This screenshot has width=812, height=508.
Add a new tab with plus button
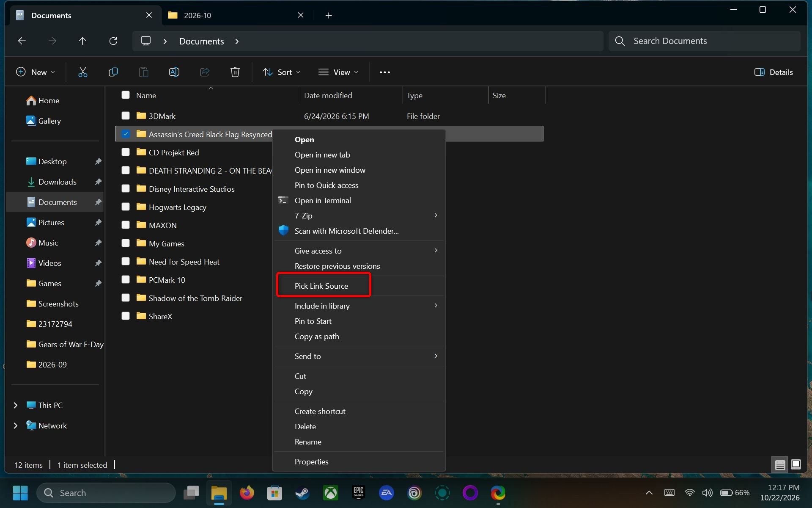point(329,15)
